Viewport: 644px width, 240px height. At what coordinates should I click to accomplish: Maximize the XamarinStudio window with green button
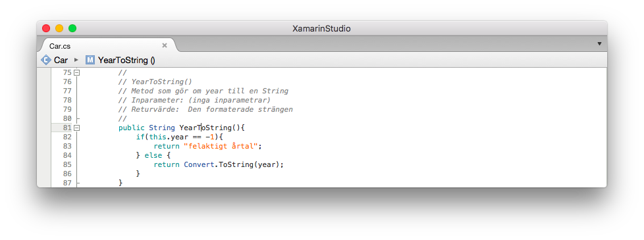72,28
